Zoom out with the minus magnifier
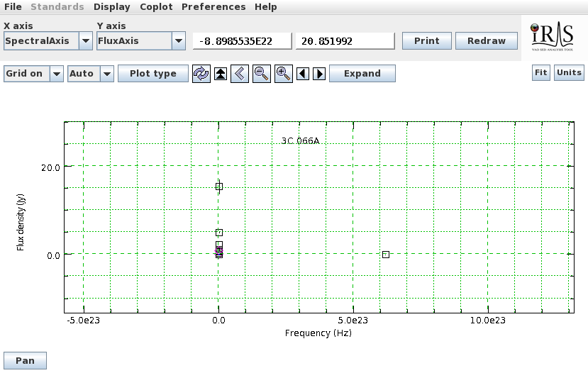Image resolution: width=588 pixels, height=373 pixels. [262, 74]
